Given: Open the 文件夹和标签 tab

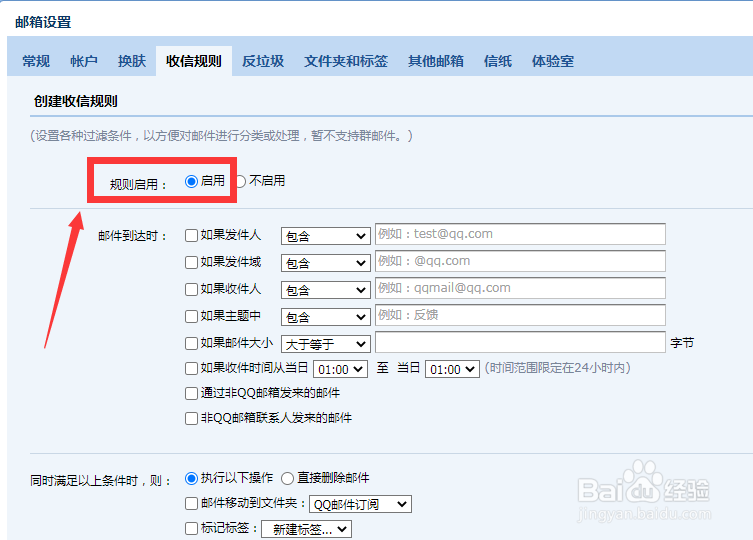Looking at the screenshot, I should [x=346, y=61].
